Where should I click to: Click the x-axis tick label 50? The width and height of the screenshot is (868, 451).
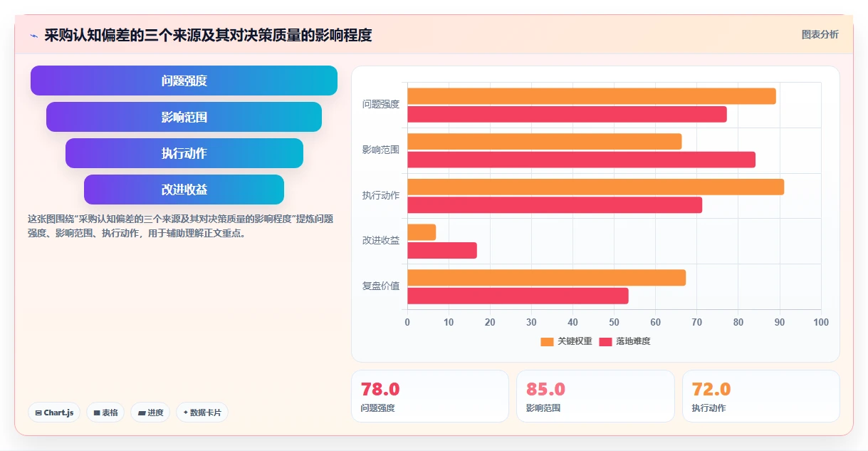(614, 323)
